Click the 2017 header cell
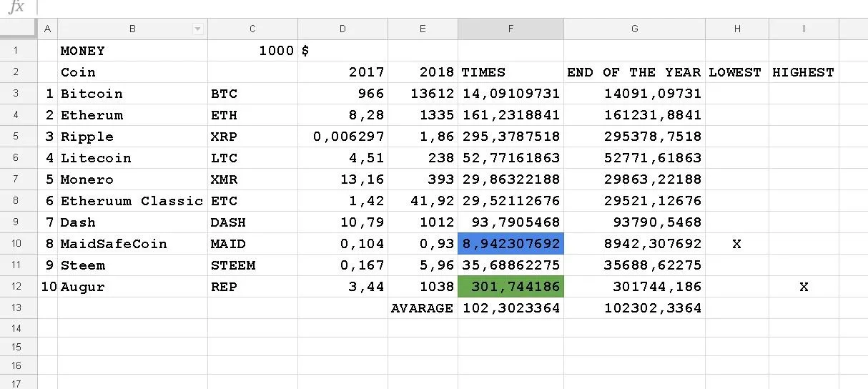This screenshot has height=389, width=868. [x=342, y=72]
